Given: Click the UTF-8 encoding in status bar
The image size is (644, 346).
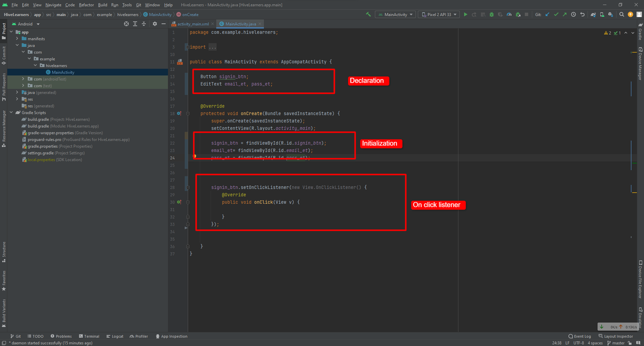Looking at the screenshot, I should point(580,343).
